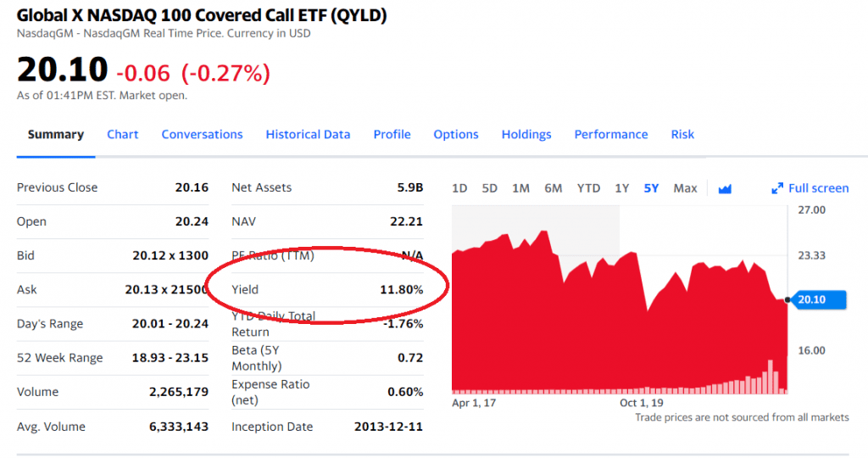Open the Historical Data tab
Screen dimensions: 868x458
[x=308, y=134]
